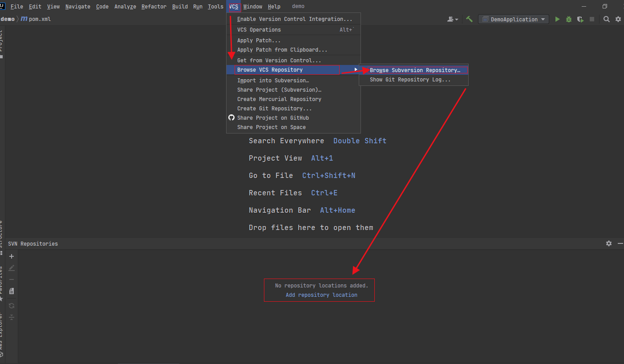Select Apply Patch from Clipboard

pos(294,50)
